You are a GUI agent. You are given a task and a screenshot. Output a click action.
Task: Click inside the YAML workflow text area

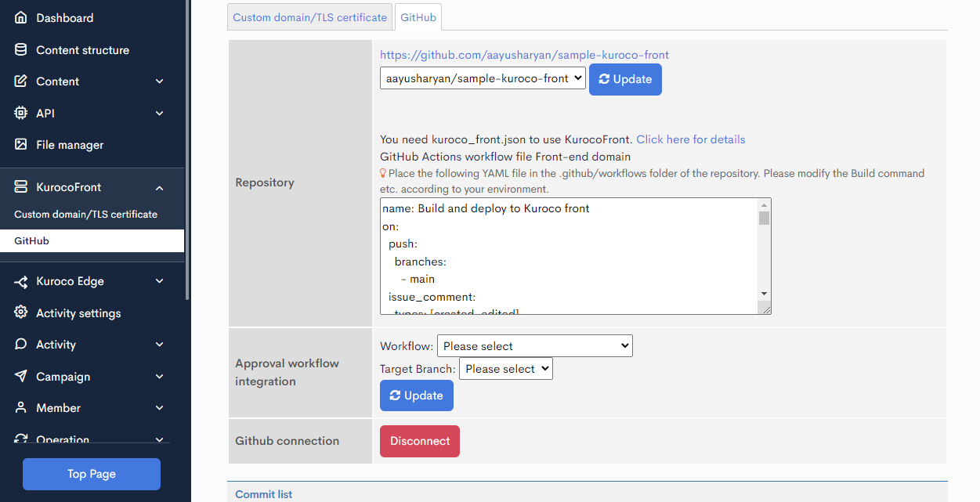[x=569, y=256]
